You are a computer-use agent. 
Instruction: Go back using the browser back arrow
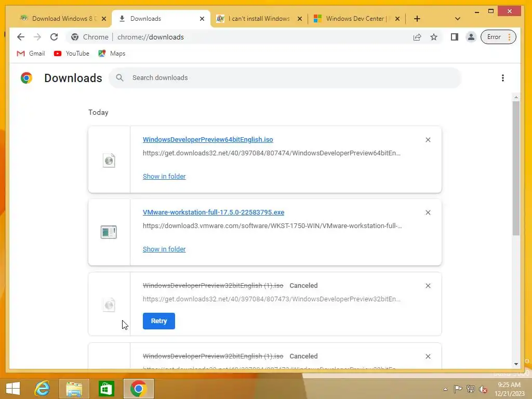pos(21,37)
